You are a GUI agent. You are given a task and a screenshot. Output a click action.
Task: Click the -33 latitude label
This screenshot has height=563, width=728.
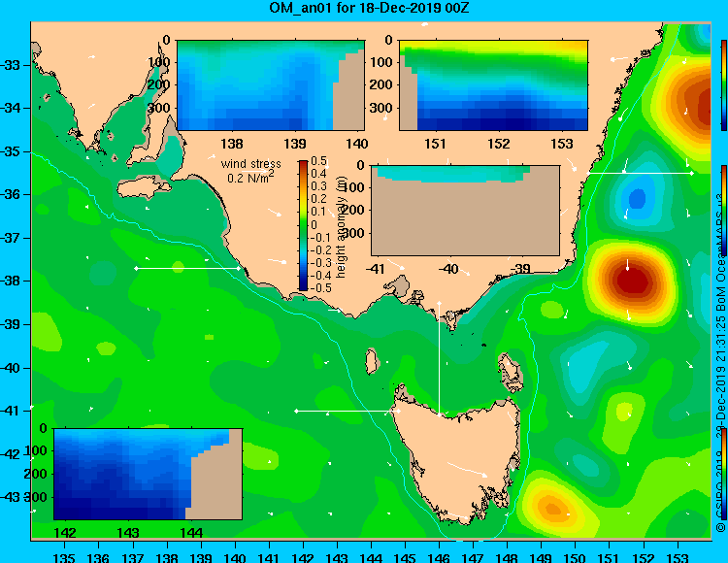[11, 64]
